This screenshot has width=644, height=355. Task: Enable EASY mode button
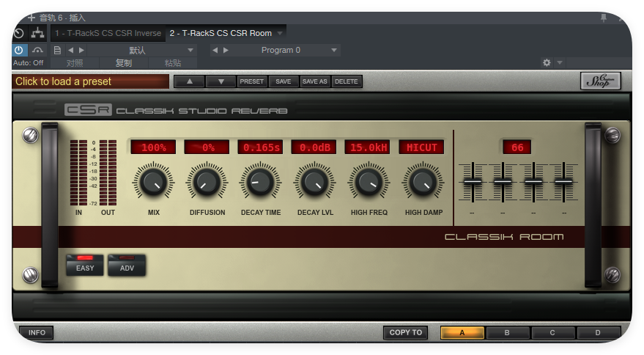coord(85,266)
